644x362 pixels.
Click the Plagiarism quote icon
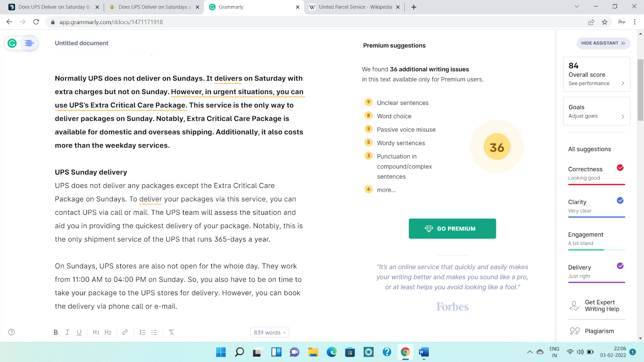point(575,331)
